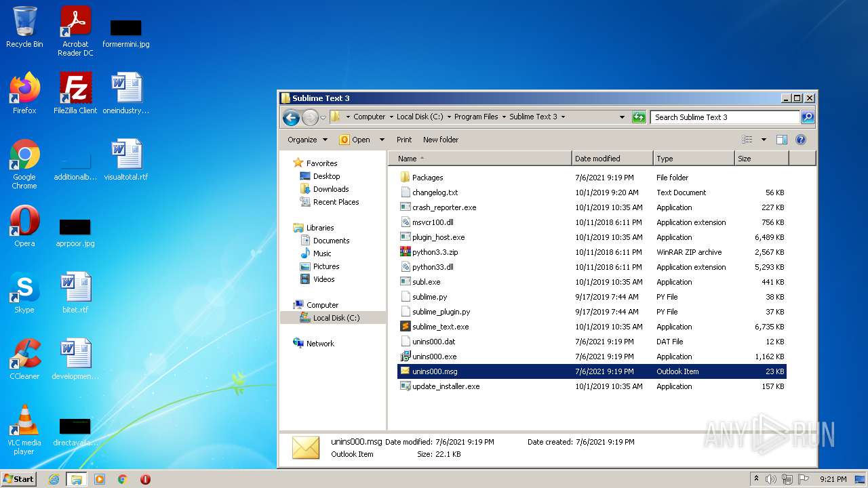The width and height of the screenshot is (868, 488).
Task: Expand Program Files breadcrumb arrow
Action: (505, 117)
